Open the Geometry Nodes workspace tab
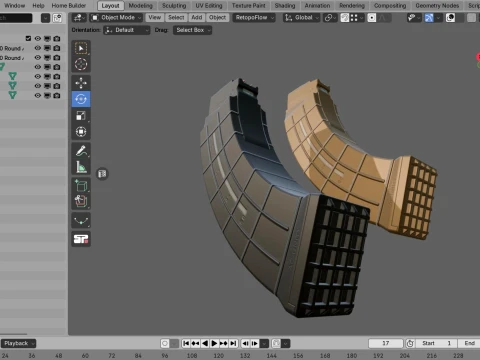This screenshot has width=480, height=360. coord(437,5)
